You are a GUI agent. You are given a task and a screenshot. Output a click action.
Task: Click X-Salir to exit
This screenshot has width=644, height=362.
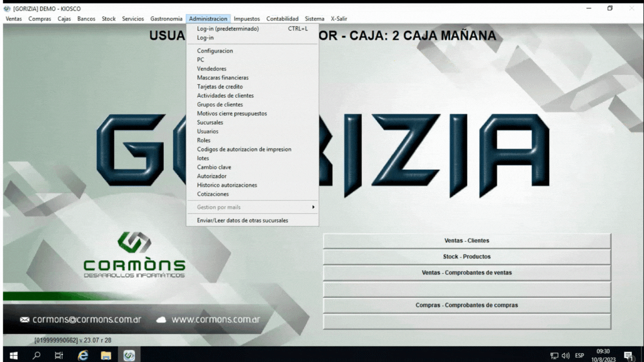click(x=339, y=19)
